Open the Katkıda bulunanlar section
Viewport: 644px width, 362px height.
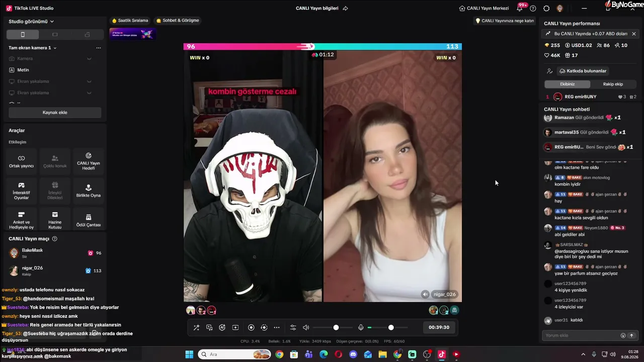coord(583,71)
